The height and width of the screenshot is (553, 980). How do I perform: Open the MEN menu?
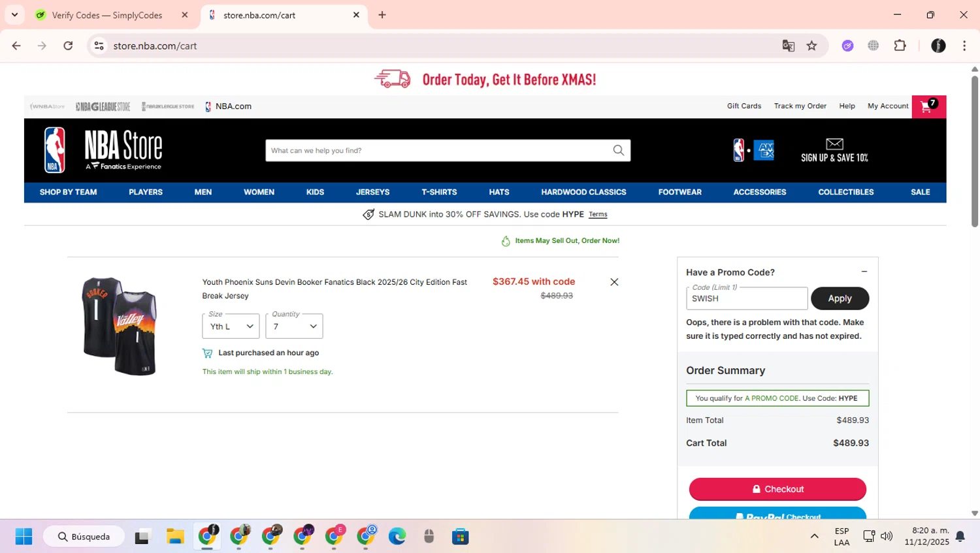[x=203, y=192]
